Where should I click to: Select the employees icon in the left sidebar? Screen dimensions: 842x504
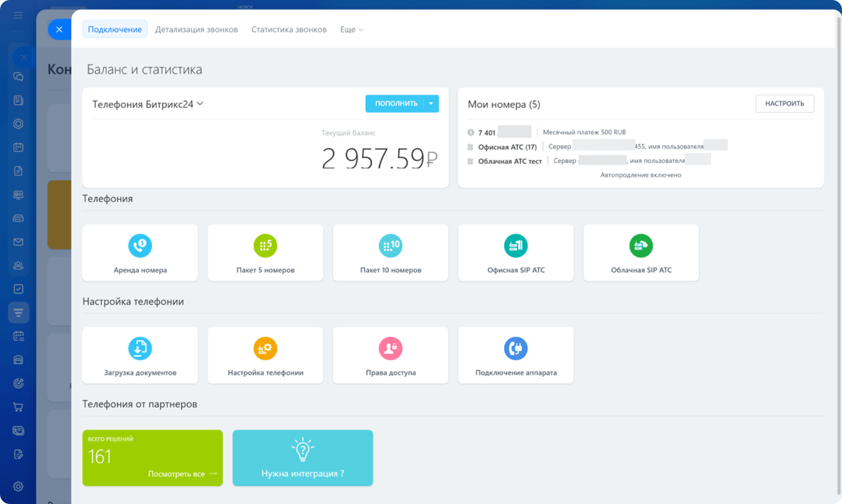click(18, 265)
